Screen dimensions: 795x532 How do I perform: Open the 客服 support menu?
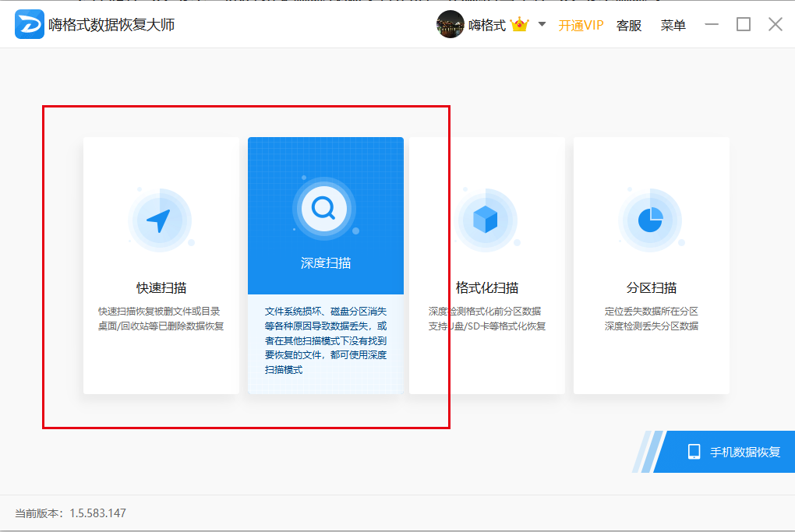click(629, 26)
